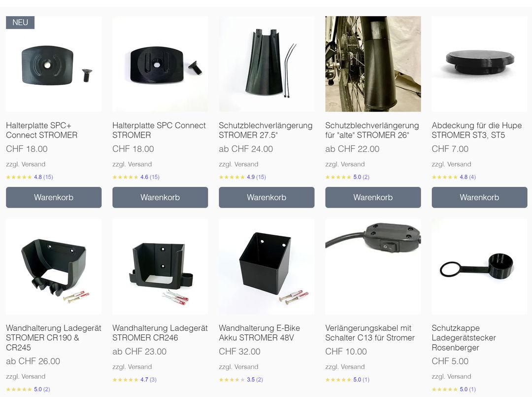Open the 4.7 rating of Wandhalterung CR246
532x397 pixels.
tap(134, 380)
